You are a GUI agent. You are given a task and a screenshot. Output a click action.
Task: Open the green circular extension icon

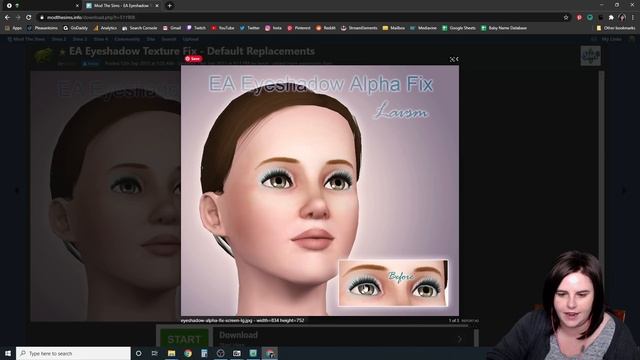590,18
